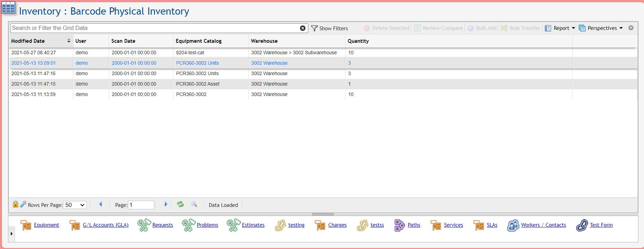Click the Workers / Contacts icon
This screenshot has width=644, height=249.
tap(513, 225)
